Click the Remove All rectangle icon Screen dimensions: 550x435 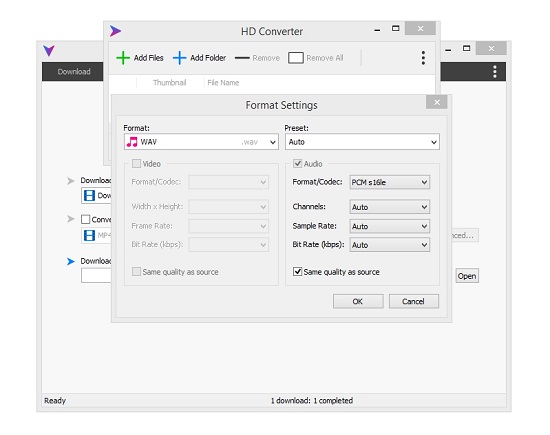(x=296, y=58)
